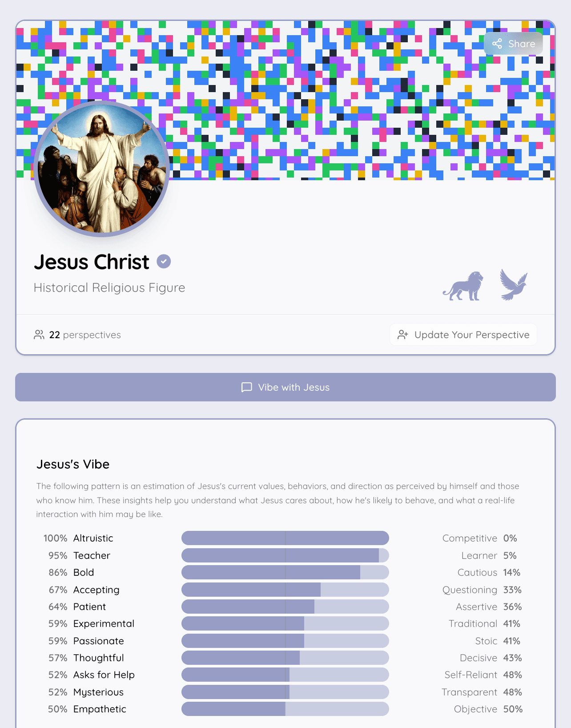Click the people icon next to perspectives count
The width and height of the screenshot is (571, 728).
pos(39,335)
